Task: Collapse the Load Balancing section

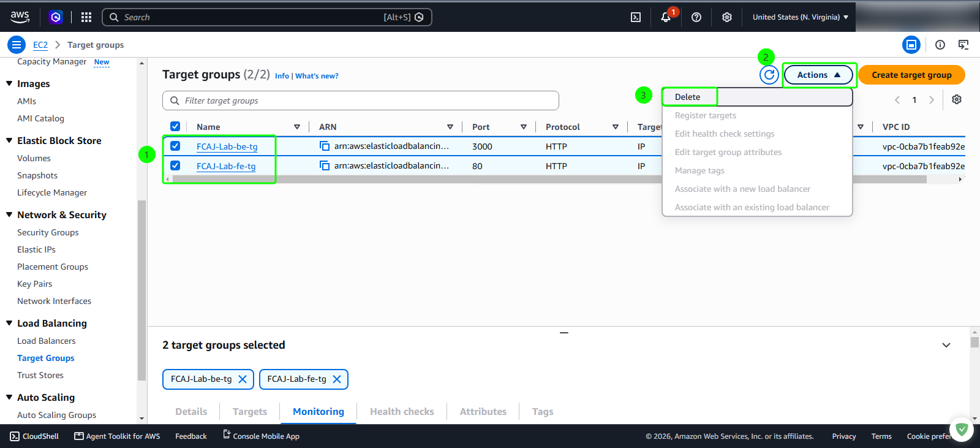Action: coord(9,323)
